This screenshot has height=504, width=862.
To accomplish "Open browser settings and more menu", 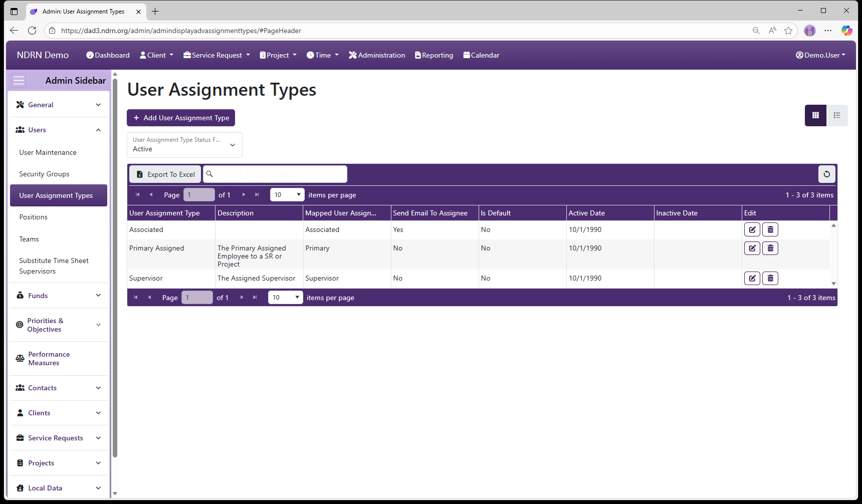I will (828, 31).
